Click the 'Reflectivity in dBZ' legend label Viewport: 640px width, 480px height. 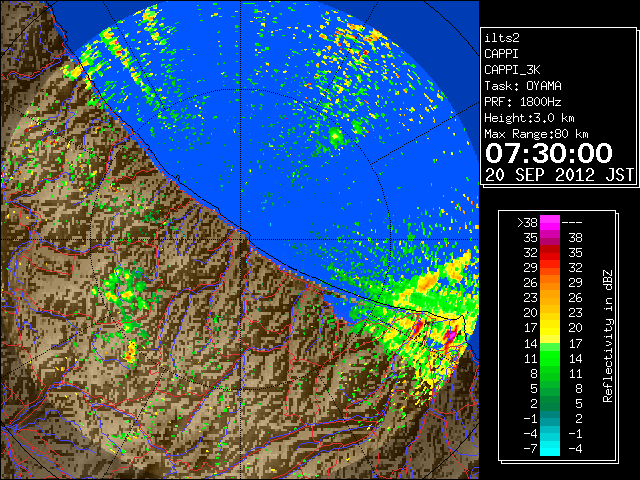coord(608,336)
